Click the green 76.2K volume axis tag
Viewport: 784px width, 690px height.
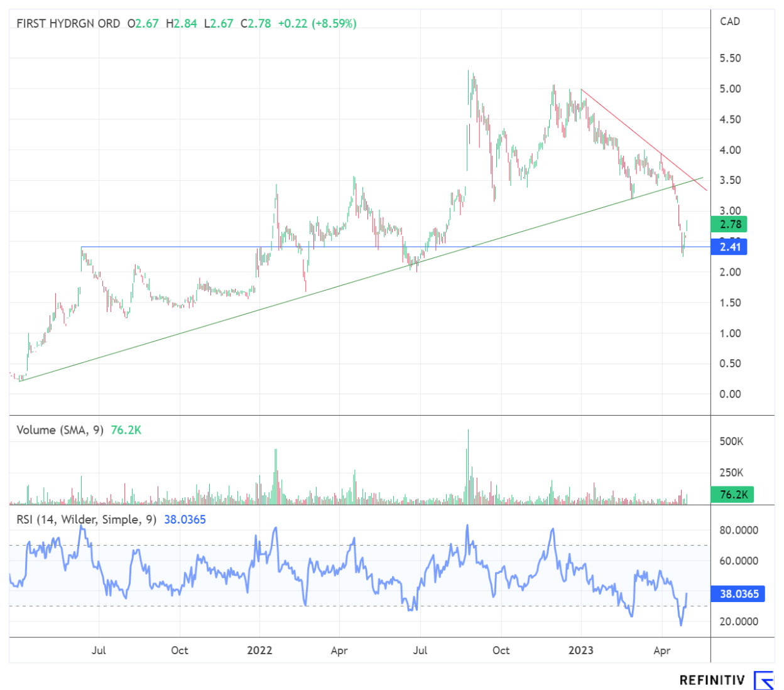coord(732,495)
